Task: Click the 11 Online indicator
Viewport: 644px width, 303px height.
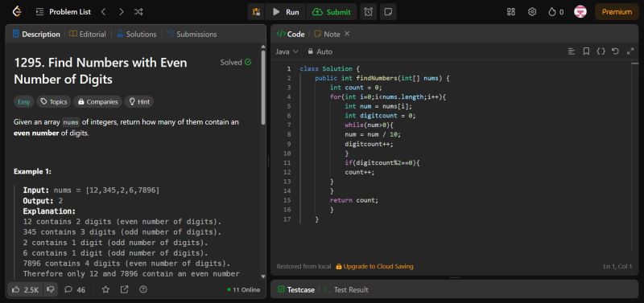Action: tap(244, 289)
